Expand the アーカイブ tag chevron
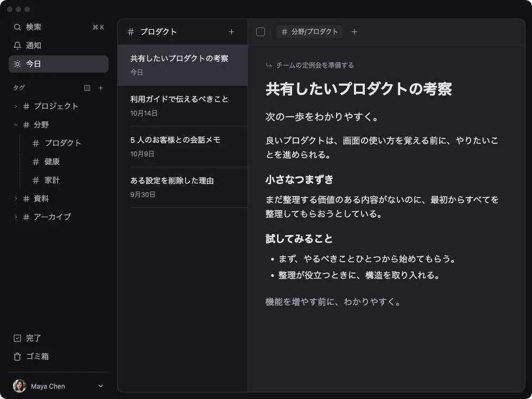This screenshot has width=532, height=399. tap(16, 217)
